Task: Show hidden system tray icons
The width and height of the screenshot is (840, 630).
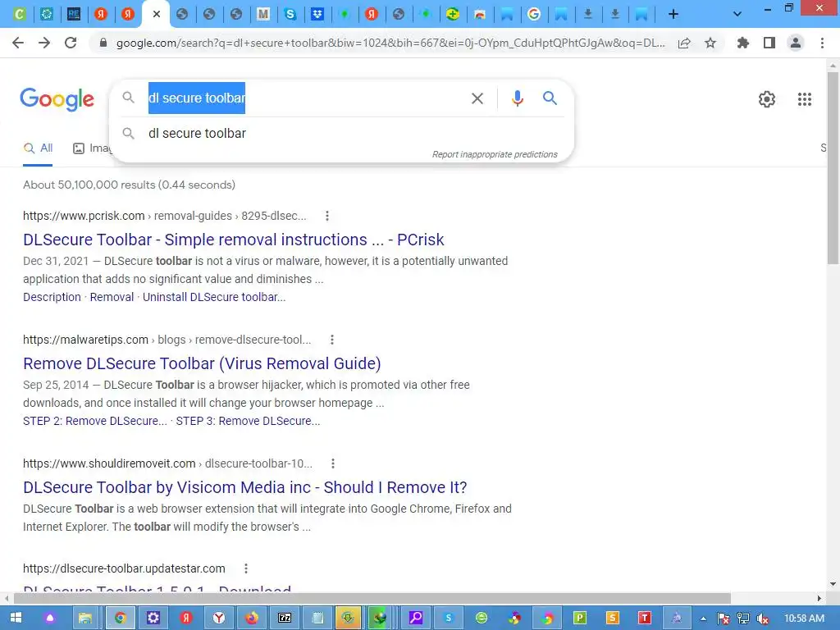Action: [x=703, y=619]
